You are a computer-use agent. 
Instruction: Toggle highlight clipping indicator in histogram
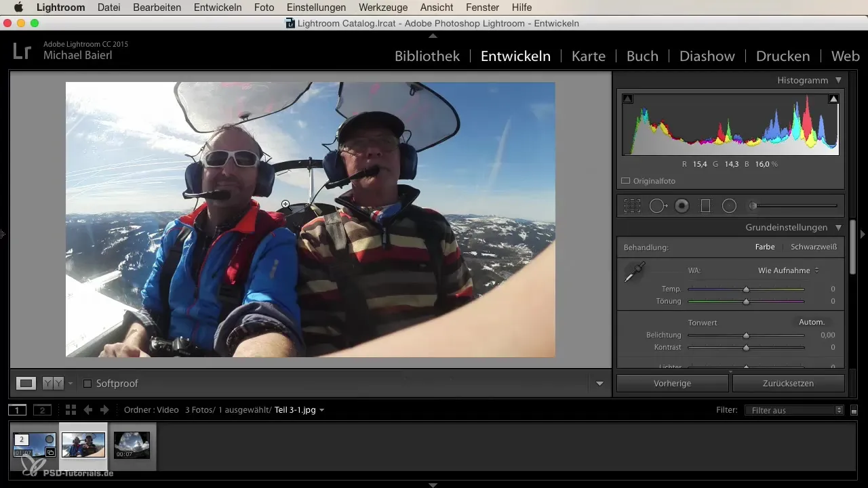tap(834, 99)
